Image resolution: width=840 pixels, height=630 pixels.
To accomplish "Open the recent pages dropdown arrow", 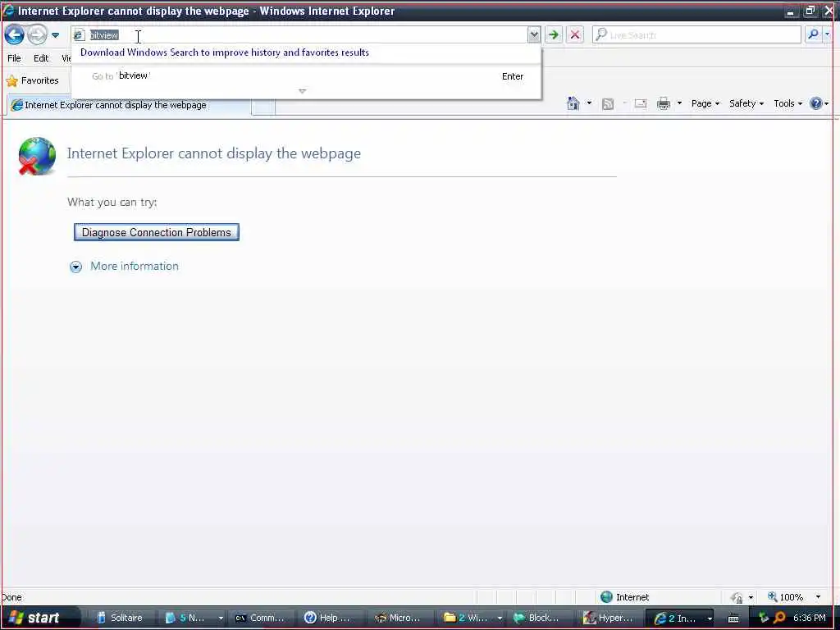I will [55, 35].
